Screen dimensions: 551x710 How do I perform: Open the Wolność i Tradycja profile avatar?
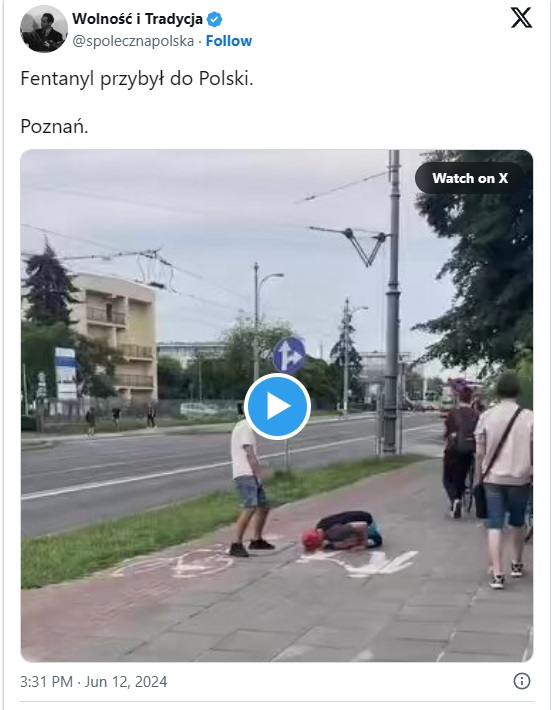tap(44, 29)
